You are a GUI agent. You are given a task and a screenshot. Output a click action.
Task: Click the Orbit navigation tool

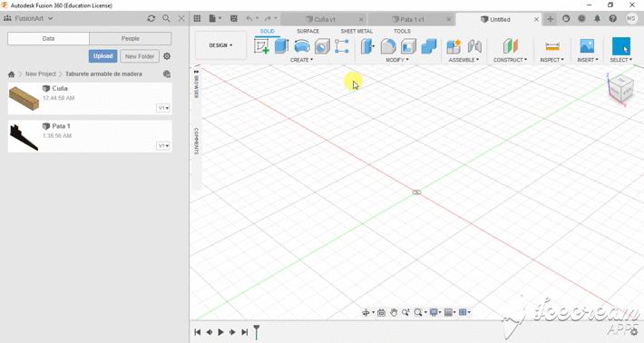coord(366,313)
